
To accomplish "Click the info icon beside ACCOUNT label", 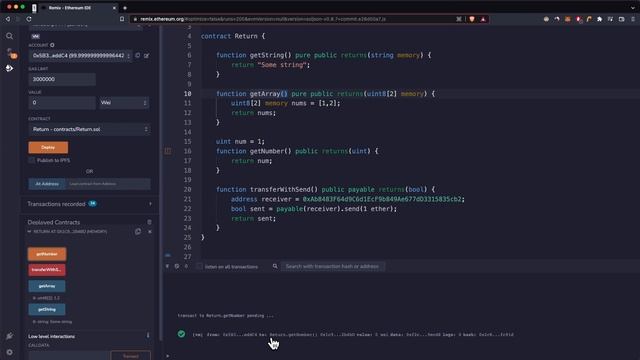I will (52, 45).
